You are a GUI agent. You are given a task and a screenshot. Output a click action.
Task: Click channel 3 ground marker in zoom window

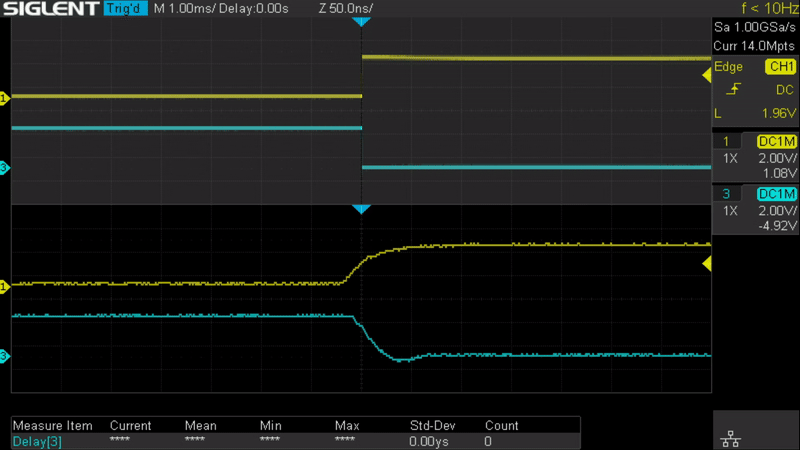pos(4,356)
